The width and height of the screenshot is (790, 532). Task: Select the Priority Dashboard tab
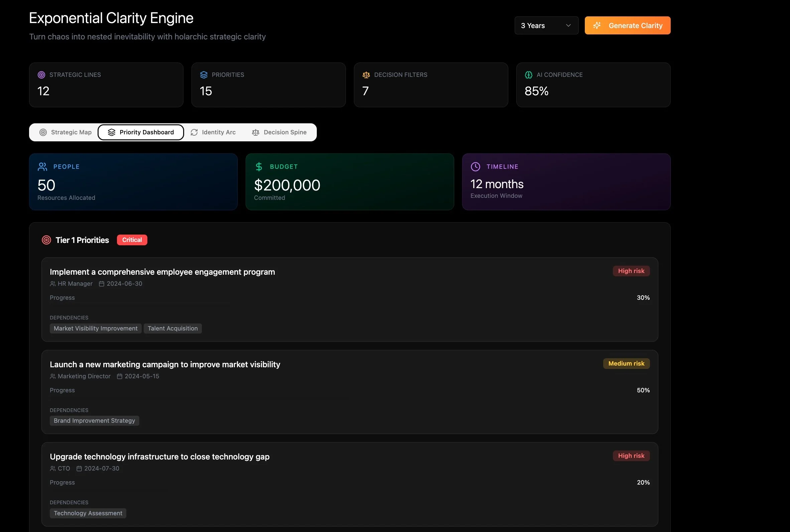[141, 132]
